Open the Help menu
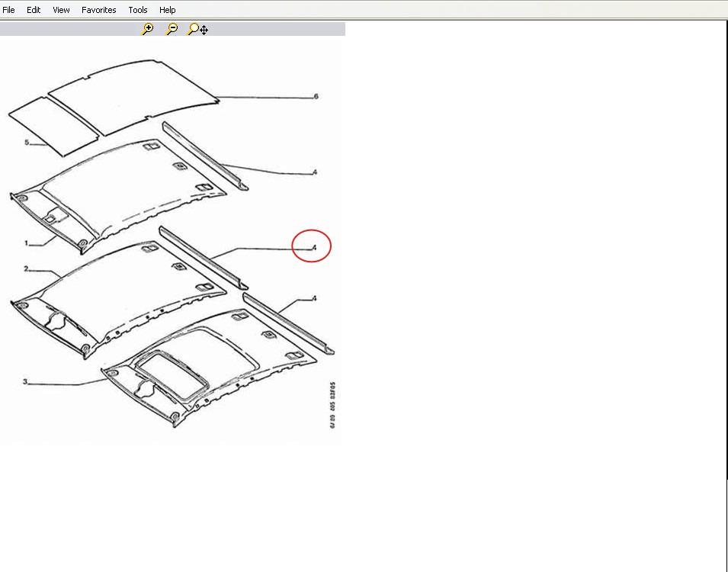 (x=168, y=10)
